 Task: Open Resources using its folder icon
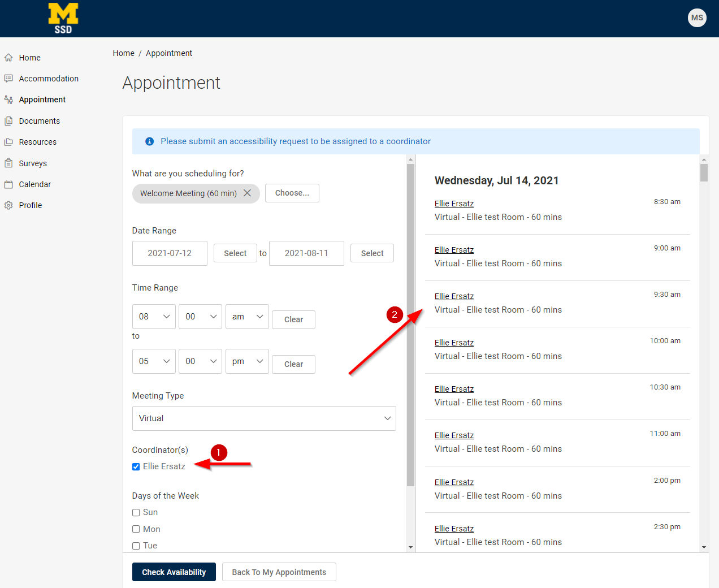9,142
